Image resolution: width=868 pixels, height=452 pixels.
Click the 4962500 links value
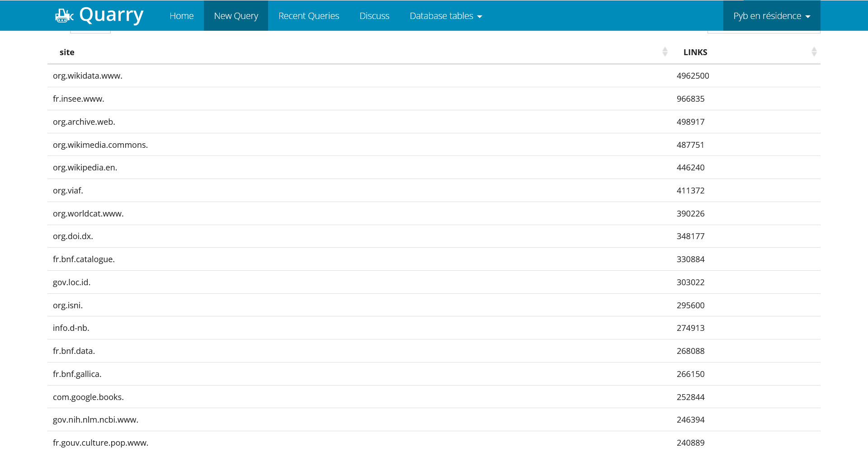pyautogui.click(x=693, y=76)
